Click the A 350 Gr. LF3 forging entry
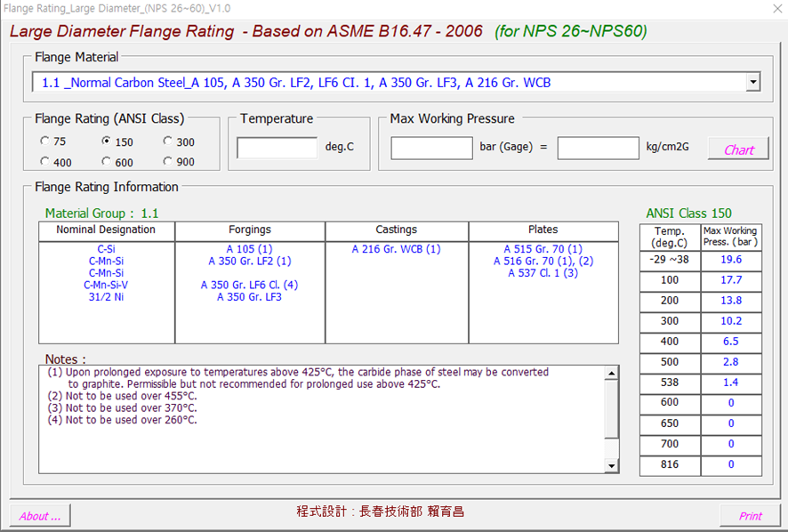Screen dimensions: 788x532 click(x=249, y=297)
